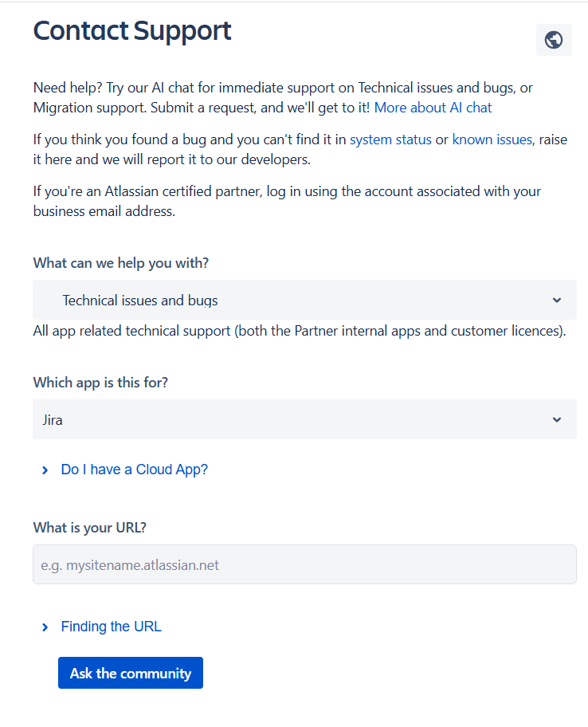This screenshot has height=727, width=588.
Task: Open the "More about AI chat" link
Action: pyautogui.click(x=433, y=108)
